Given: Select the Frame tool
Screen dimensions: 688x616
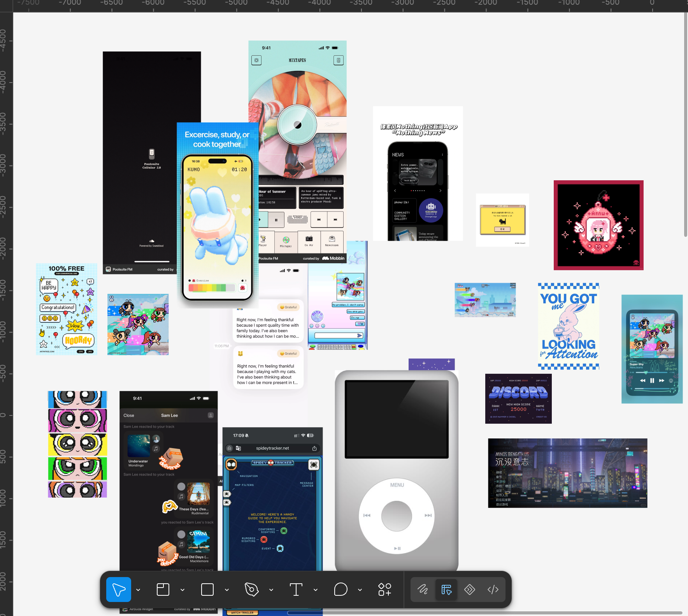Looking at the screenshot, I should tap(163, 590).
